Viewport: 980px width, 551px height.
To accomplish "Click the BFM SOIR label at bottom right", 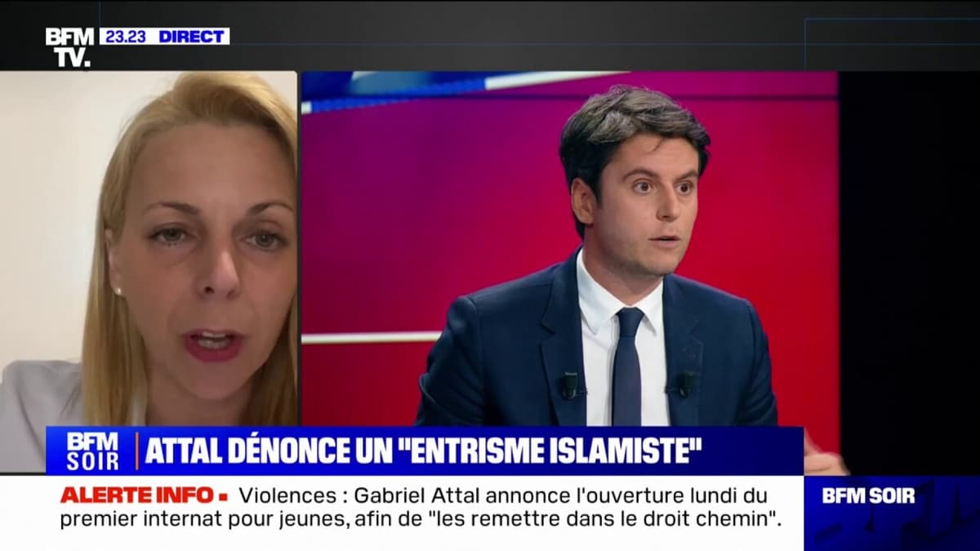I will pyautogui.click(x=868, y=495).
